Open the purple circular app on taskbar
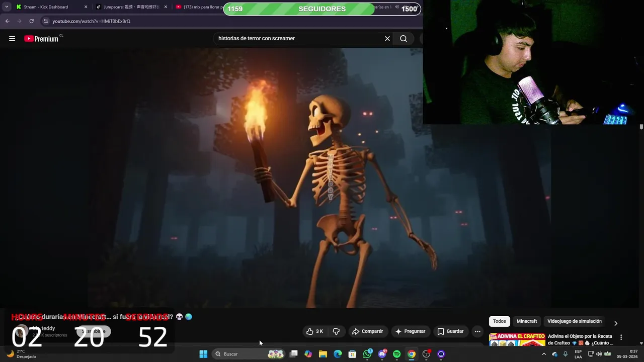 click(x=441, y=354)
